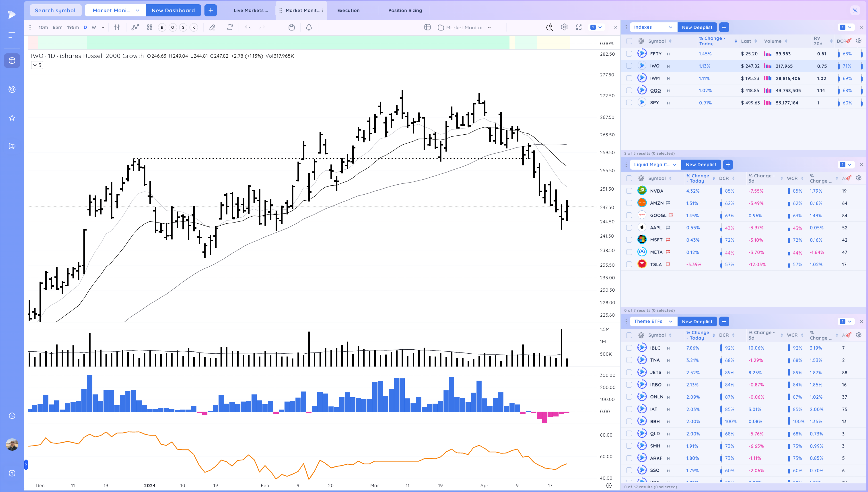The height and width of the screenshot is (492, 868).
Task: Open the chart link group dropdown
Action: 596,27
